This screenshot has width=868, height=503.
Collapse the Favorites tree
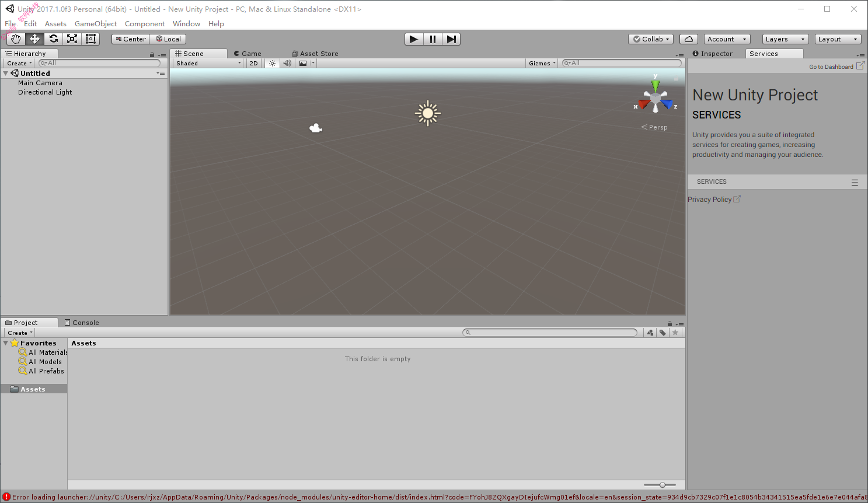pos(6,343)
